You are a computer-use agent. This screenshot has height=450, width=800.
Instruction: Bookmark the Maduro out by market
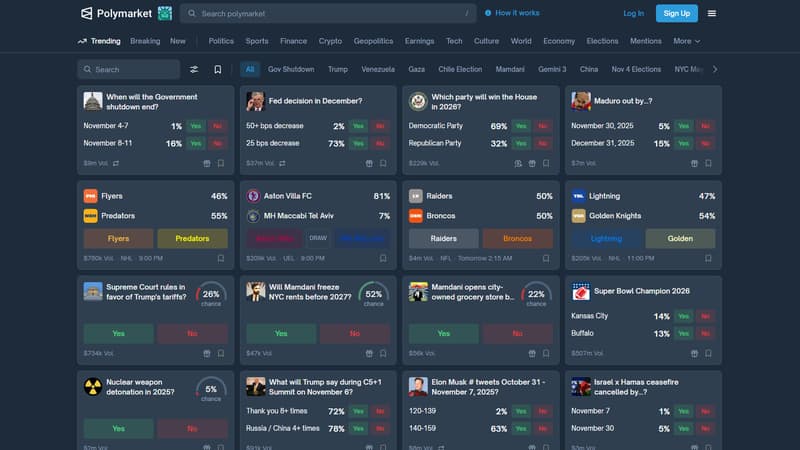coord(708,163)
